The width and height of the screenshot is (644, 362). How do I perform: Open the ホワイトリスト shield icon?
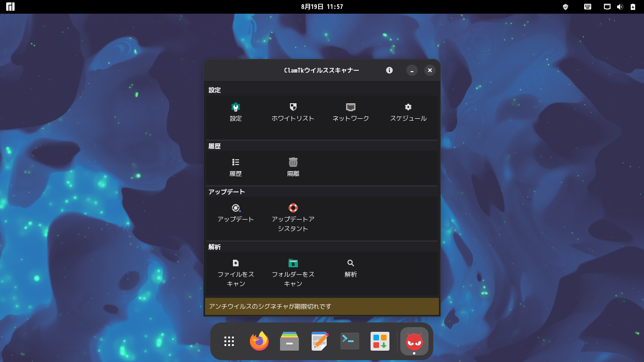(x=293, y=107)
